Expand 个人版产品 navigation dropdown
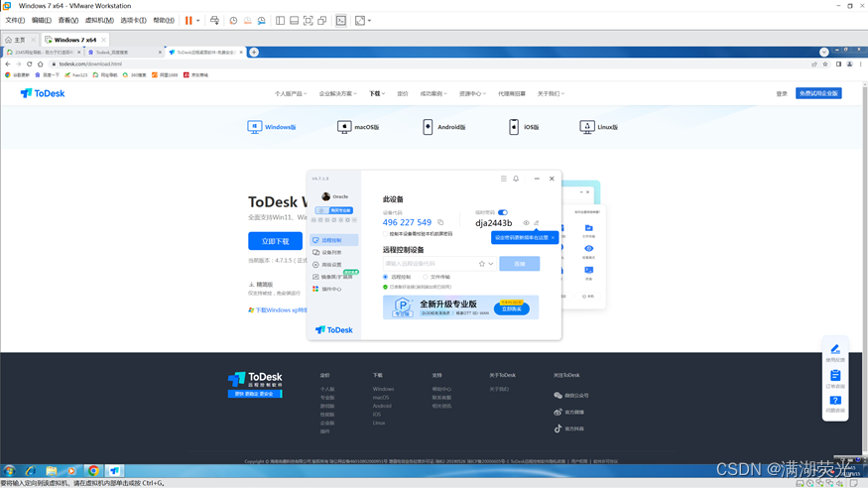 tap(291, 93)
